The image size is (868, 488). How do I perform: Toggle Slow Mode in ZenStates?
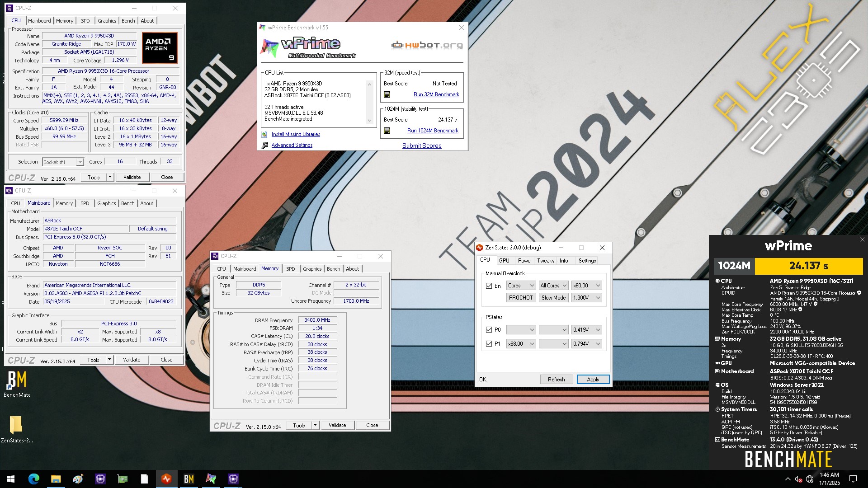pos(553,298)
